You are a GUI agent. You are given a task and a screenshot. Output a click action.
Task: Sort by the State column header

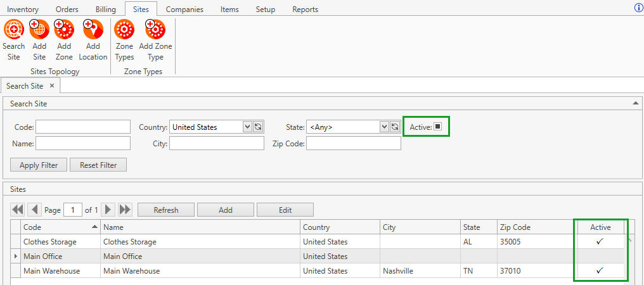point(479,227)
